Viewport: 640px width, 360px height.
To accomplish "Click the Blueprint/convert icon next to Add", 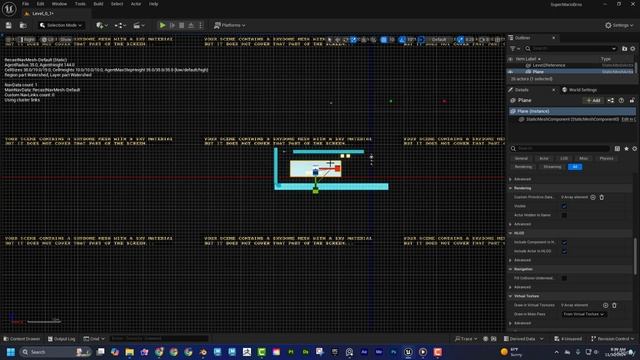I will [x=611, y=100].
